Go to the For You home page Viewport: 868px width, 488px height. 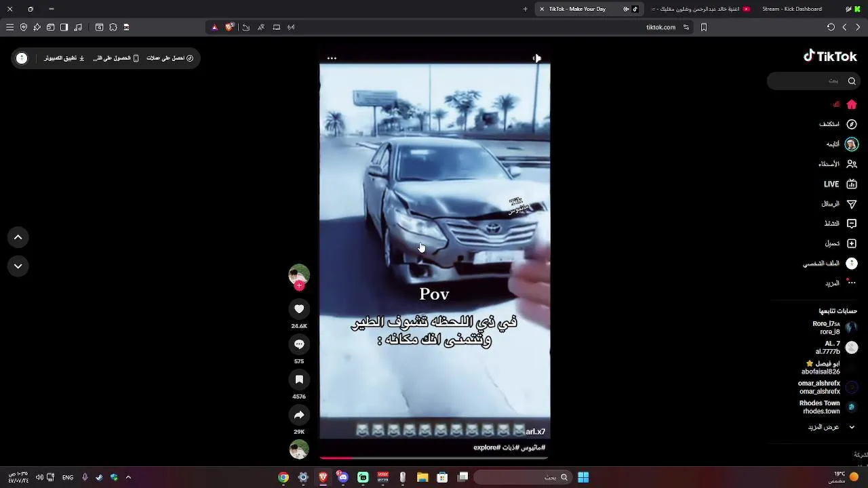point(845,104)
